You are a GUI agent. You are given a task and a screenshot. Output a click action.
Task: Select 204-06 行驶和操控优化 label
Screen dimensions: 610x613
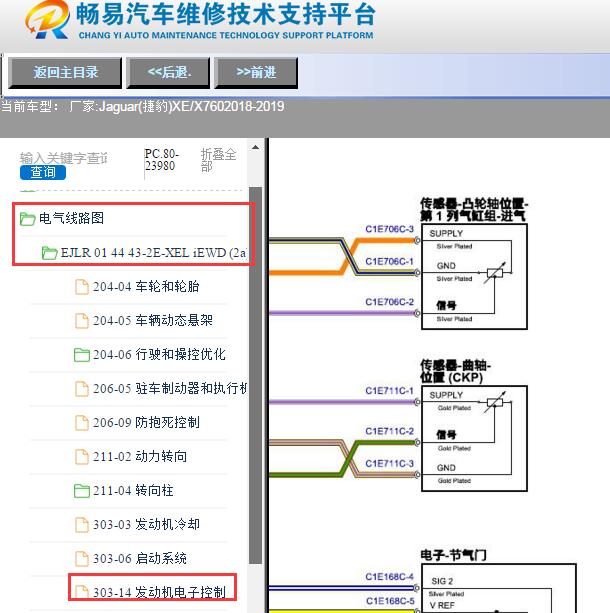(x=159, y=355)
